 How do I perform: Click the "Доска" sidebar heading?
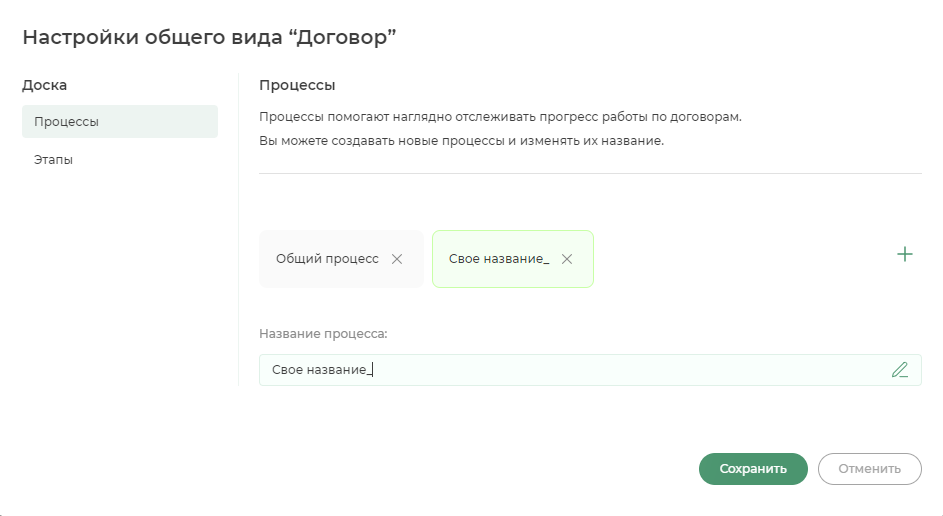[x=45, y=85]
